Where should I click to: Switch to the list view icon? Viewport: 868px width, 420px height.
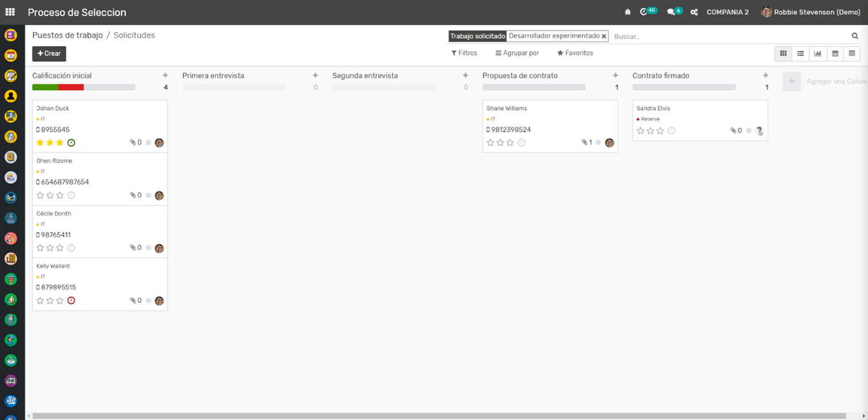tap(801, 54)
